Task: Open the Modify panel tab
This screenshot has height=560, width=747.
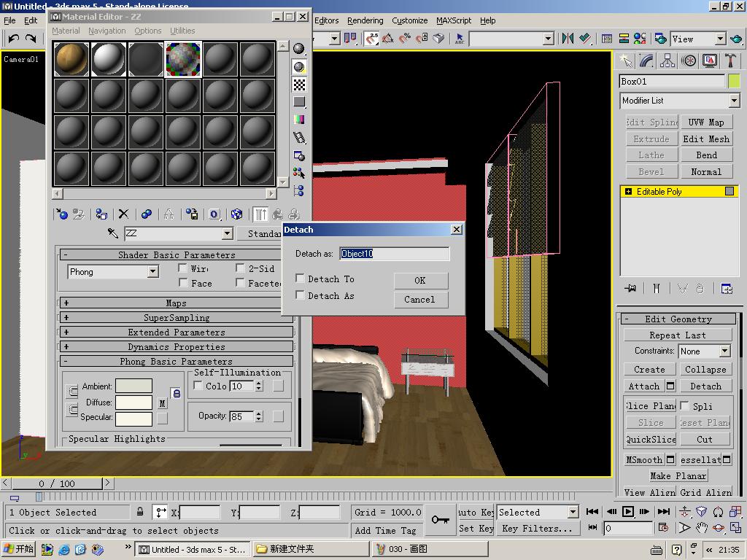Action: point(646,61)
